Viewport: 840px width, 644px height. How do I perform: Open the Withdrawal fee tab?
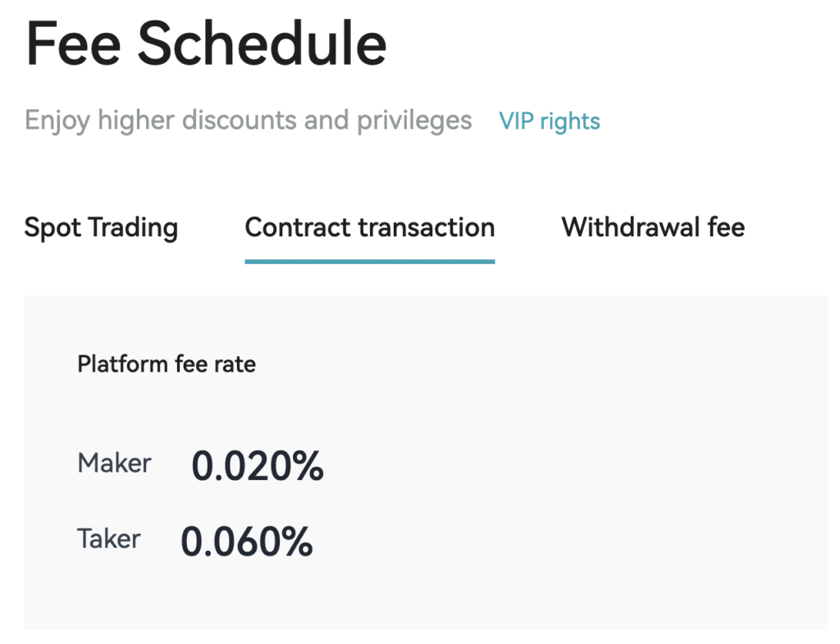point(653,227)
